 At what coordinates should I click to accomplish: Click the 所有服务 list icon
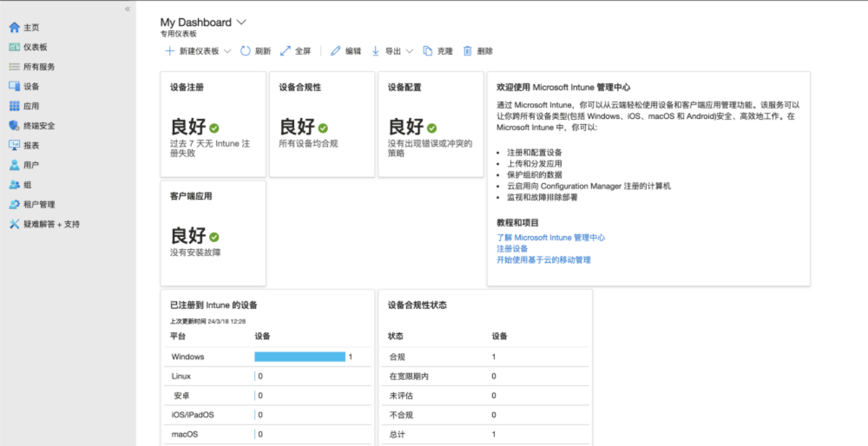[14, 67]
